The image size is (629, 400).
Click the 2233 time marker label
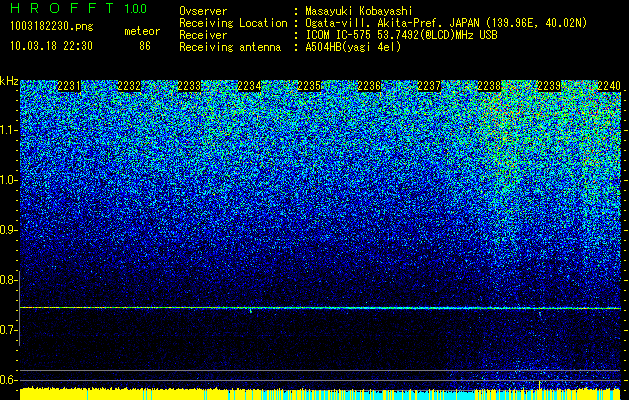coord(189,86)
